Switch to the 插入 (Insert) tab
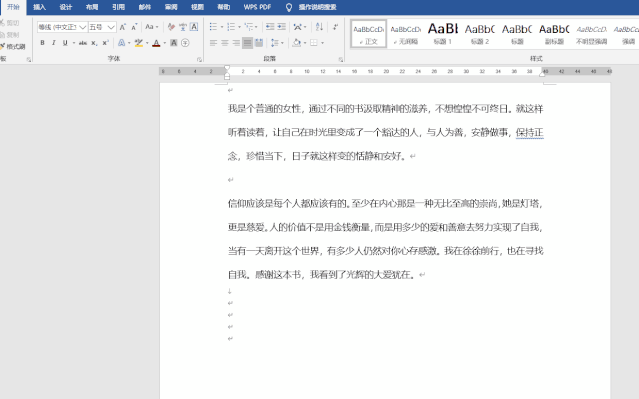The width and height of the screenshot is (639, 399). click(x=39, y=7)
